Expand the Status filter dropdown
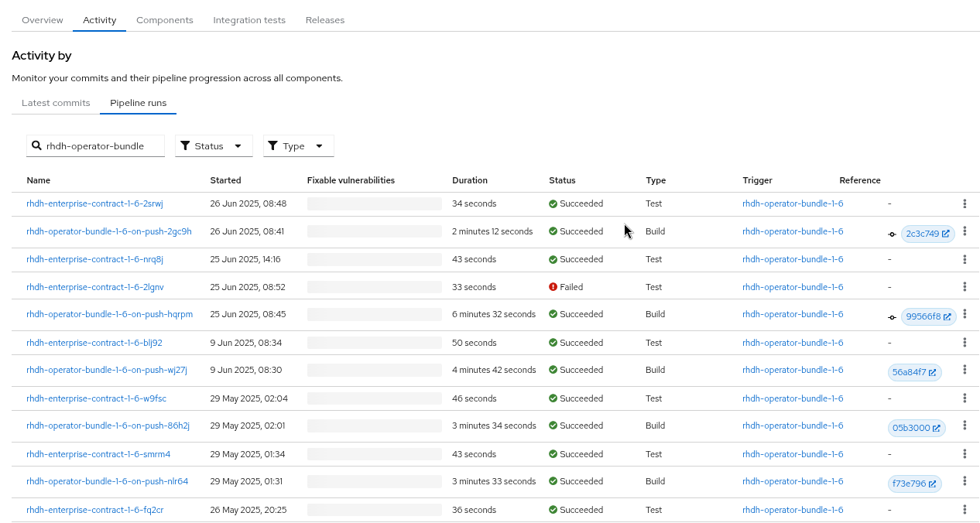This screenshot has width=980, height=523. point(214,146)
